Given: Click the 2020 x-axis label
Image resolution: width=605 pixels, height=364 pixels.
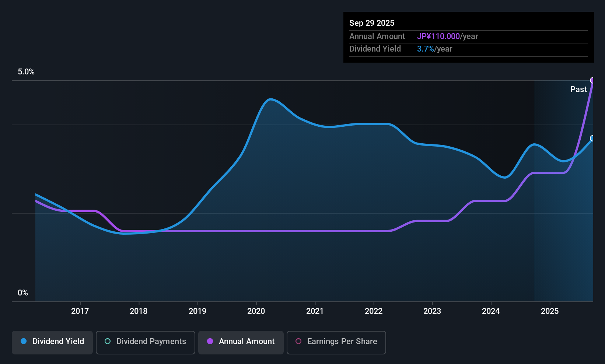Looking at the screenshot, I should point(256,311).
